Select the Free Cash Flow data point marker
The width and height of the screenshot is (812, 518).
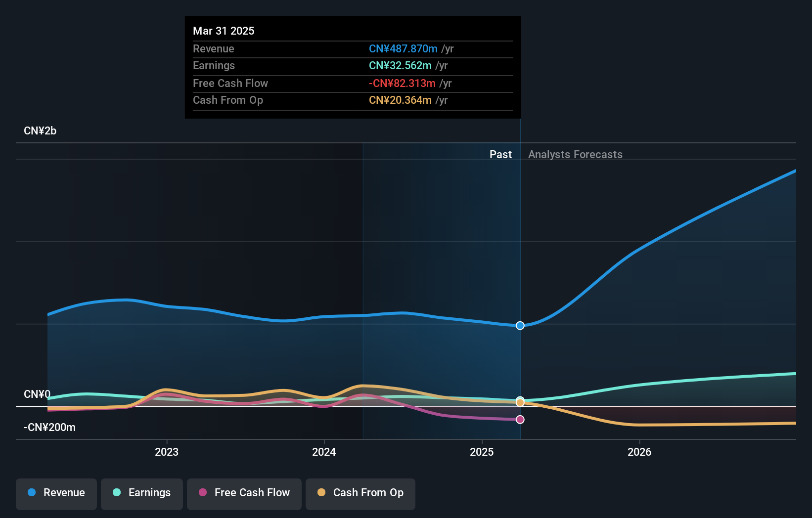520,420
